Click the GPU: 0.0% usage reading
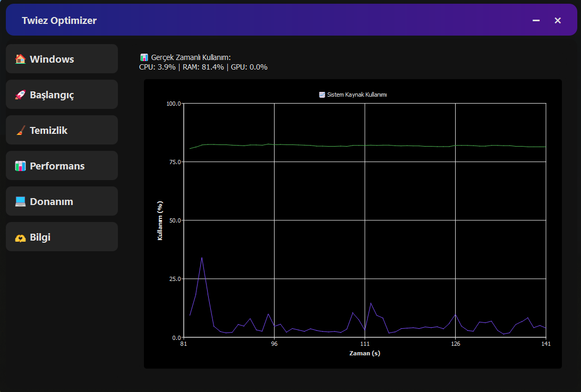The width and height of the screenshot is (581, 392). [x=249, y=67]
